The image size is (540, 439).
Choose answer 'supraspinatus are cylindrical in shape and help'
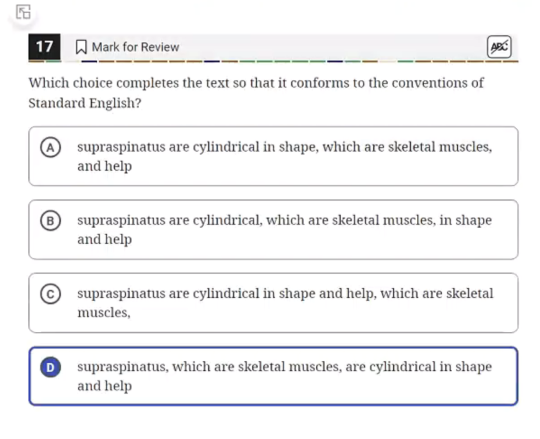(x=273, y=303)
